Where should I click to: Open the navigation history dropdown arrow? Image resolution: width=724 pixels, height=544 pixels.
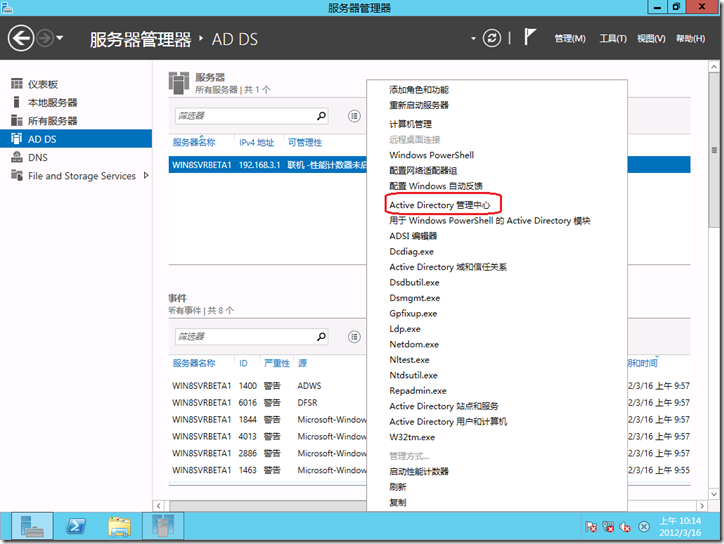point(60,38)
